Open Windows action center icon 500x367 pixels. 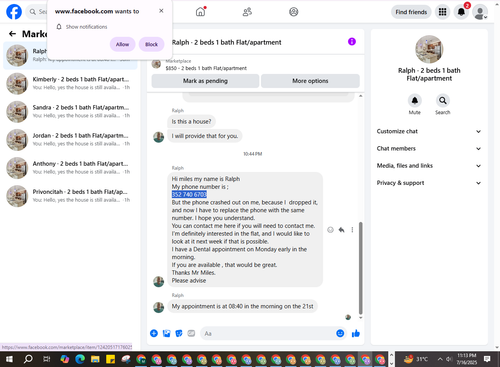click(x=487, y=359)
